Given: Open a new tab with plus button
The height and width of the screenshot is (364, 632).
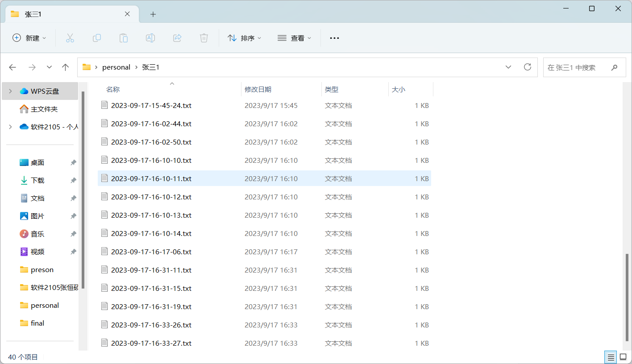Looking at the screenshot, I should 153,14.
